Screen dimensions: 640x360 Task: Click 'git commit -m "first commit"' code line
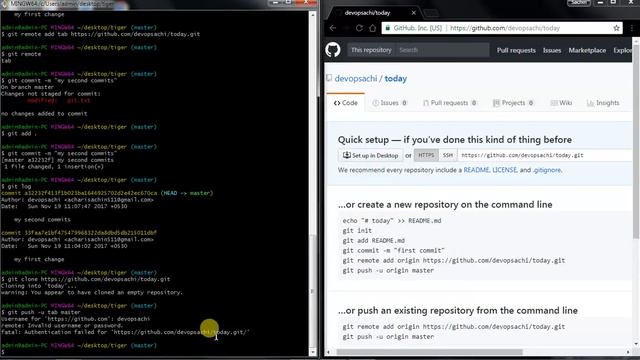point(393,250)
